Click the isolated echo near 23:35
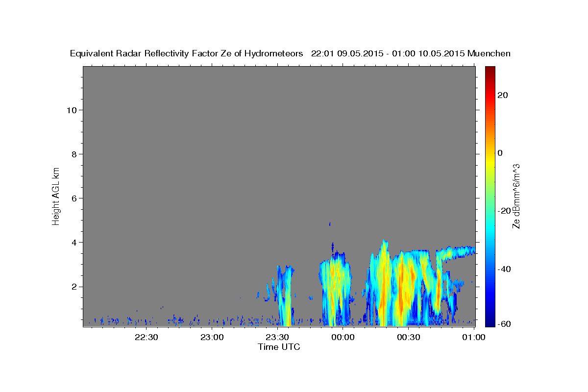 coord(286,295)
